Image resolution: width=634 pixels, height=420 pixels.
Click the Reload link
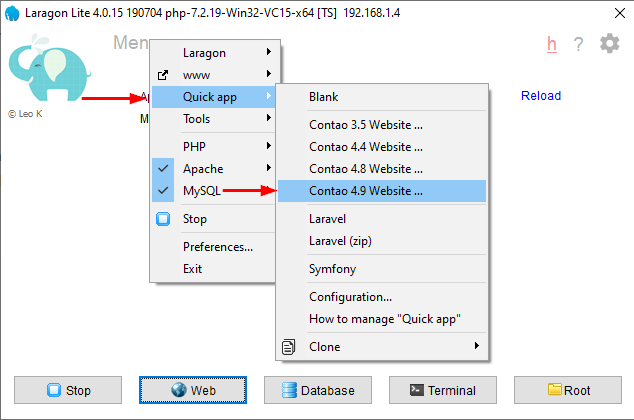coord(541,96)
